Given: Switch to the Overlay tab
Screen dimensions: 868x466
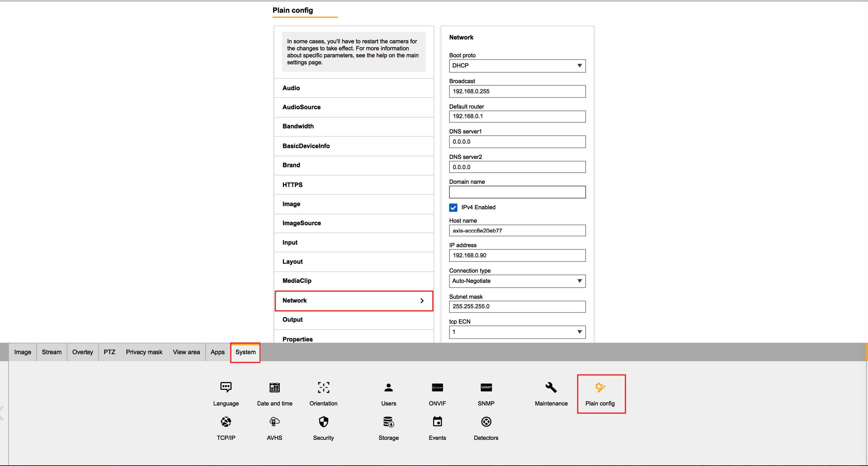Looking at the screenshot, I should [82, 352].
